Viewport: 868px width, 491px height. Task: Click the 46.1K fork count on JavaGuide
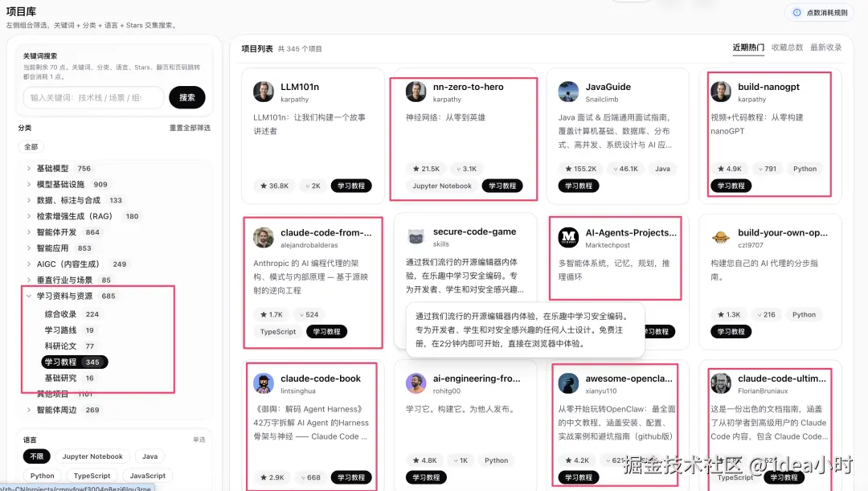625,169
